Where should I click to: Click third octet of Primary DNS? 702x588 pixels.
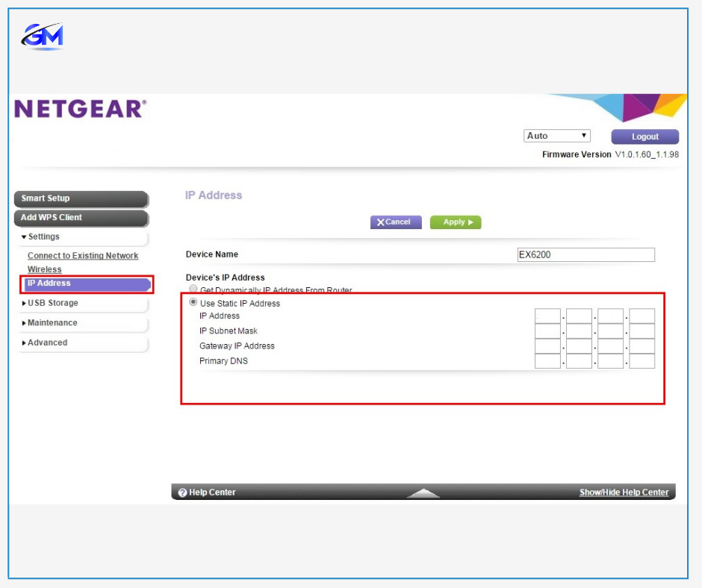(x=610, y=361)
